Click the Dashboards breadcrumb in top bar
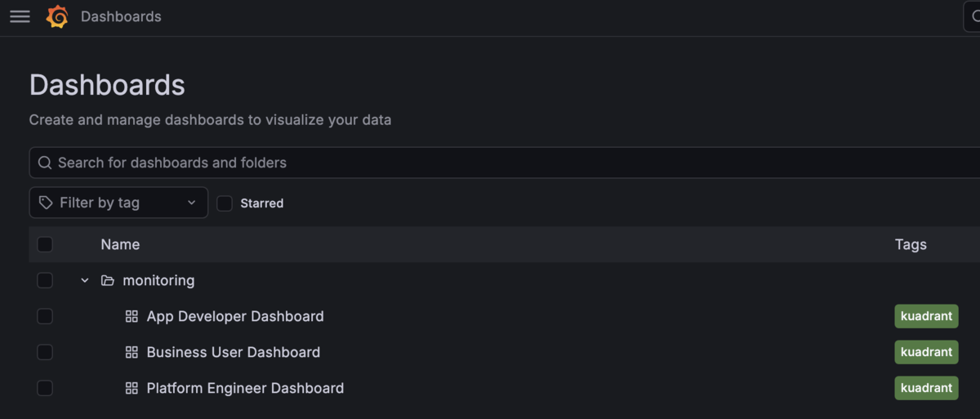Viewport: 980px width, 419px height. pyautogui.click(x=121, y=16)
